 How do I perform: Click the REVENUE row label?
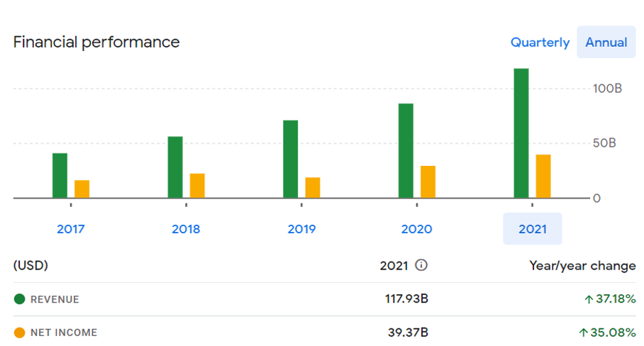point(55,299)
